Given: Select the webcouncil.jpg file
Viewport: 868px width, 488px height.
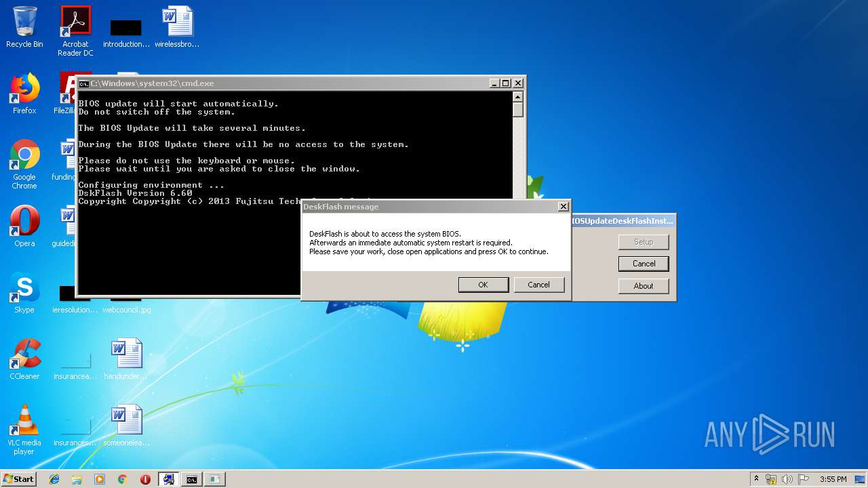Looking at the screenshot, I should (x=126, y=305).
